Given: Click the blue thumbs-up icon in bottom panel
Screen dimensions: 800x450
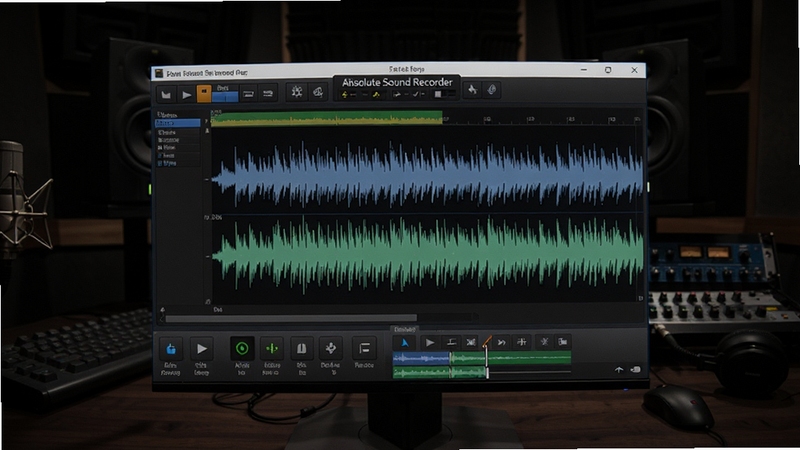Looking at the screenshot, I should 170,349.
